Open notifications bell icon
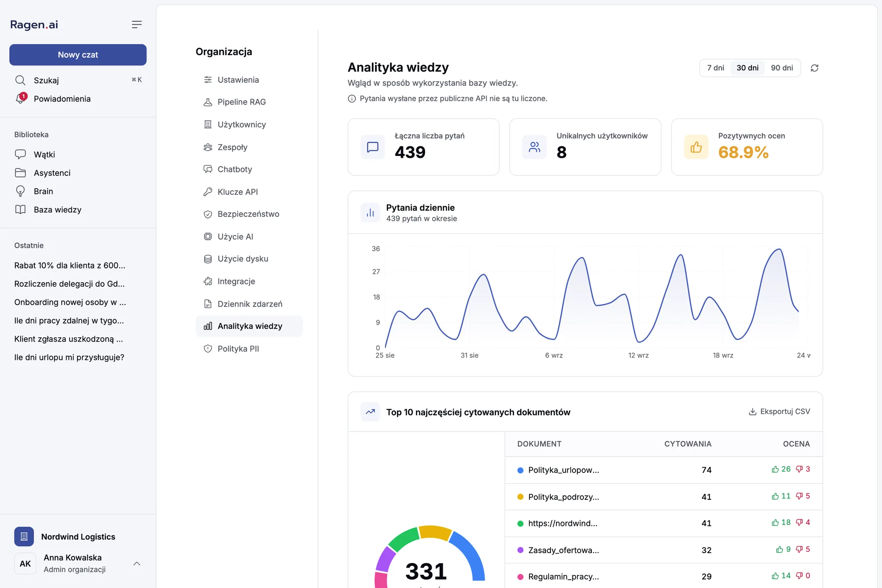 [x=20, y=98]
